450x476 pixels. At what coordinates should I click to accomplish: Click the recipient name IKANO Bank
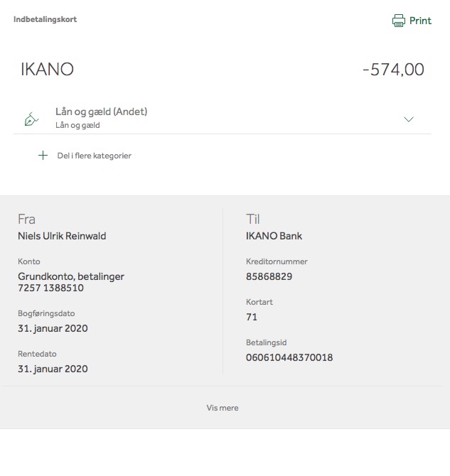pos(274,236)
